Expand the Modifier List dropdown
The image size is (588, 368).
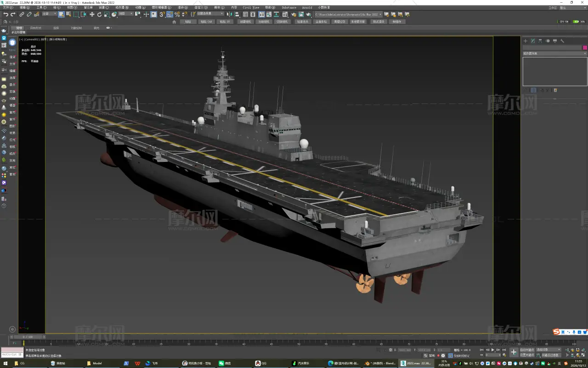point(555,53)
